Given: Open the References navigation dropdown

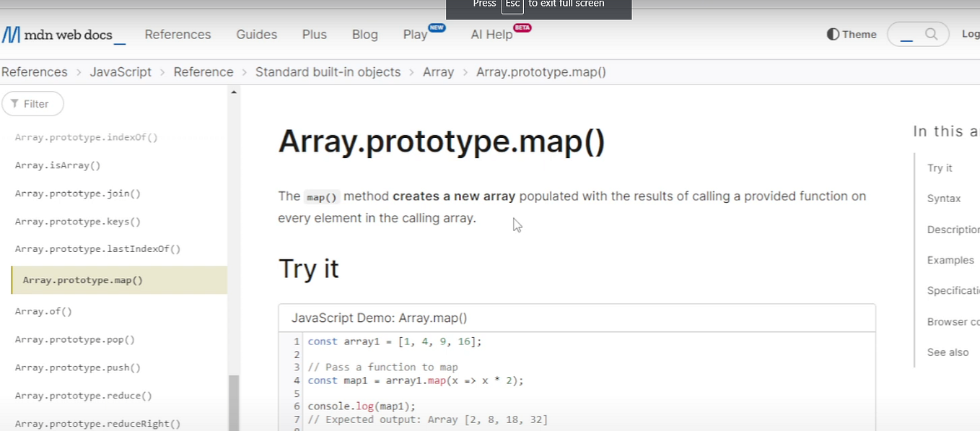Looking at the screenshot, I should (x=178, y=34).
